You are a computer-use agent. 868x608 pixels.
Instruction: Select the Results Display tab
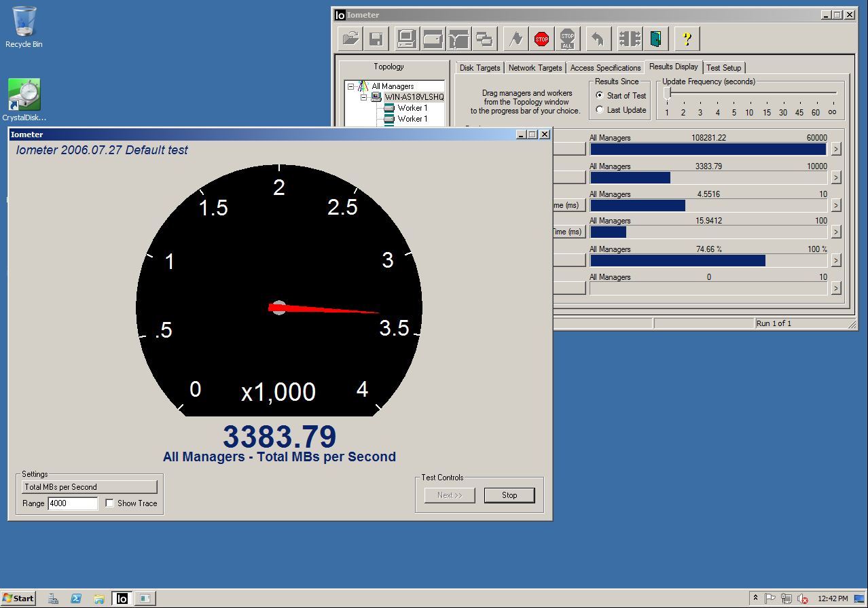[x=673, y=67]
